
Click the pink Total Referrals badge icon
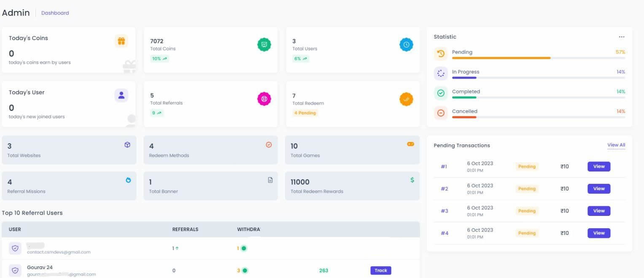click(264, 99)
